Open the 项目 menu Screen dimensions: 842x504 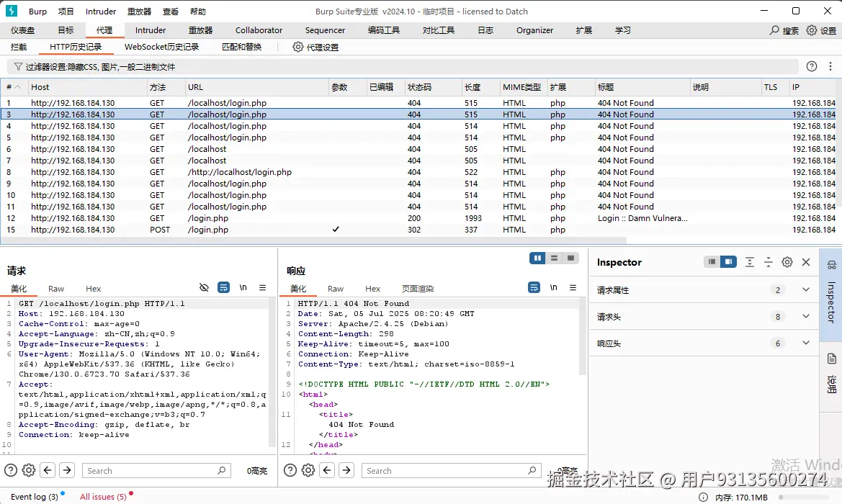point(66,12)
